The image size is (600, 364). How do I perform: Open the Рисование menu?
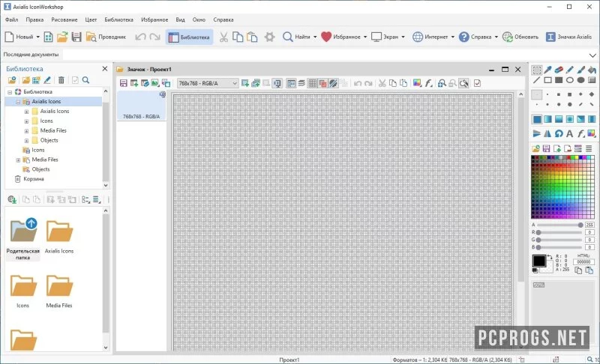(64, 19)
